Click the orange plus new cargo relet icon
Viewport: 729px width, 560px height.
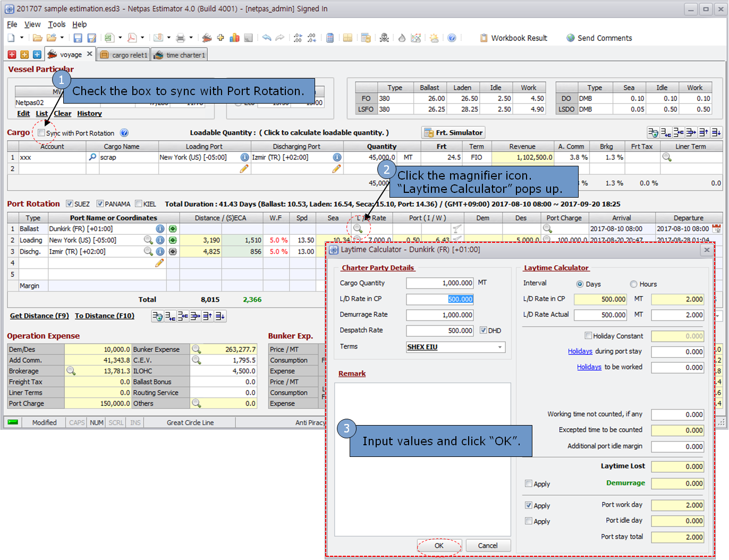pos(24,54)
